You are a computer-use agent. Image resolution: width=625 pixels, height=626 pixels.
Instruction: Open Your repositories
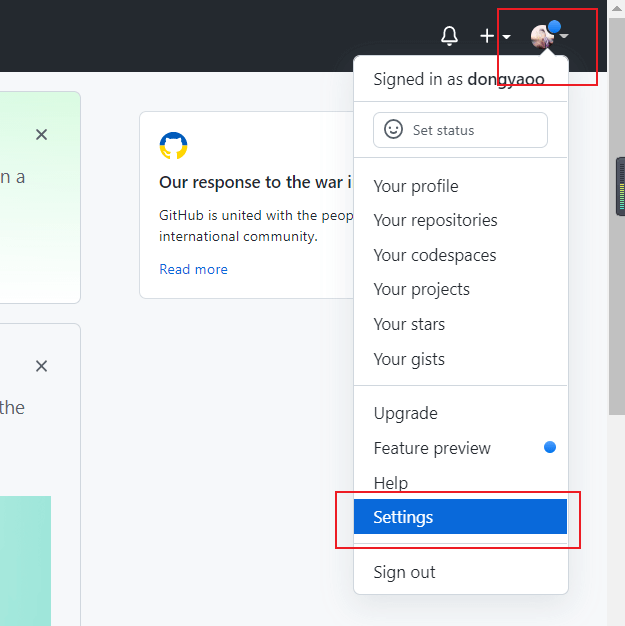(460, 220)
